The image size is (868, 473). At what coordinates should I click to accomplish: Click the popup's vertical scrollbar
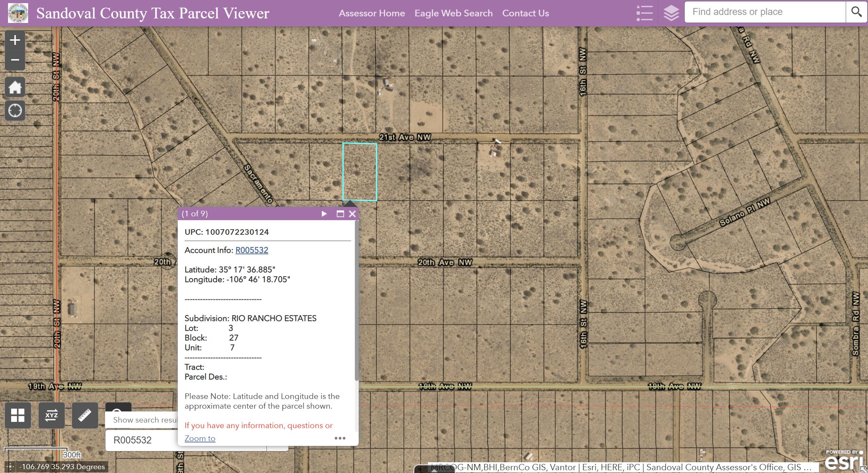[x=356, y=301]
